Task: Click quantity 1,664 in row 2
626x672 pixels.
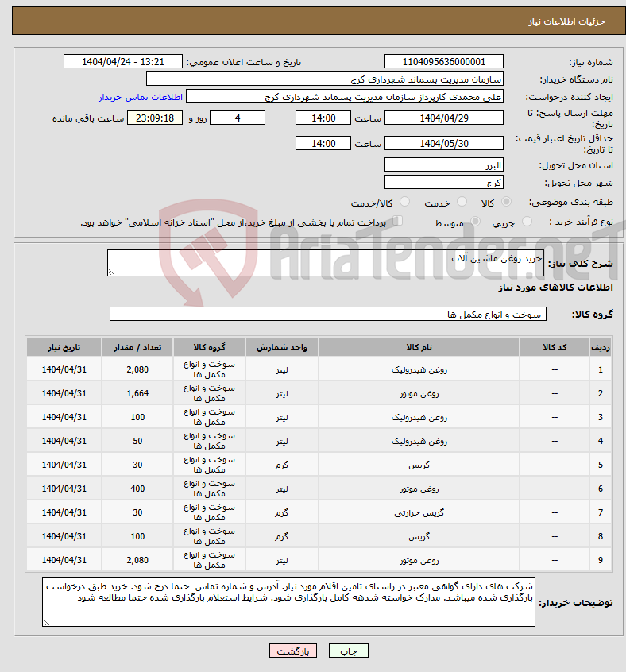Action: point(137,393)
